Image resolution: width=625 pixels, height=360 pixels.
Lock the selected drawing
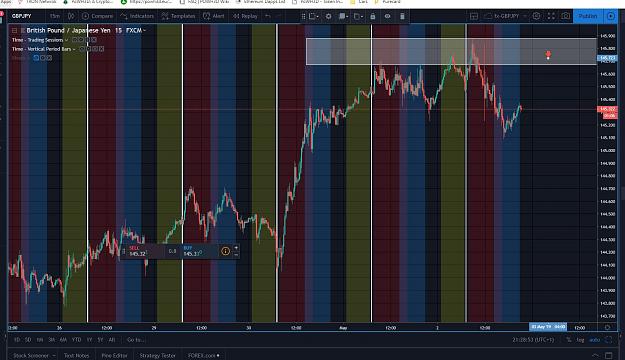(373, 16)
